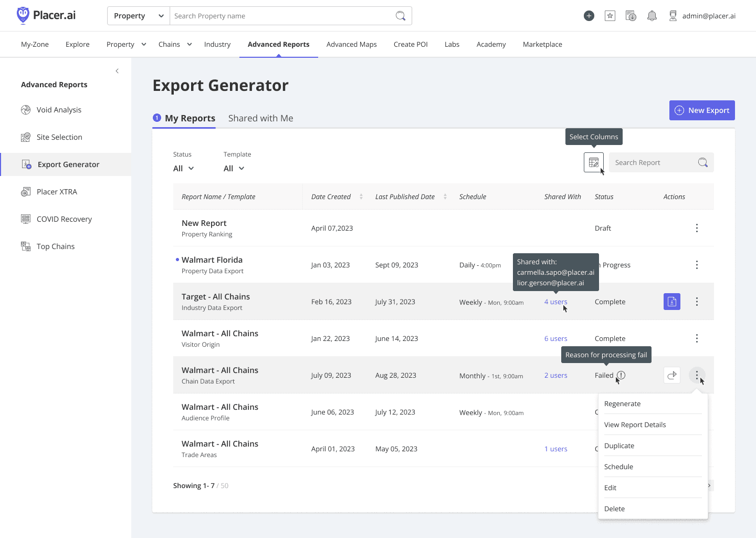The image size is (756, 538).
Task: Collapse the Advanced Reports sidebar
Action: (117, 71)
